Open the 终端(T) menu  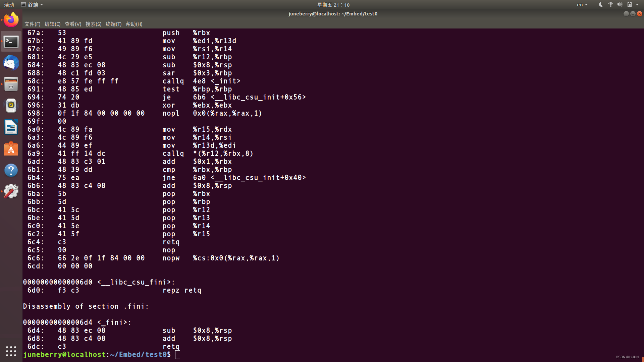coord(113,24)
